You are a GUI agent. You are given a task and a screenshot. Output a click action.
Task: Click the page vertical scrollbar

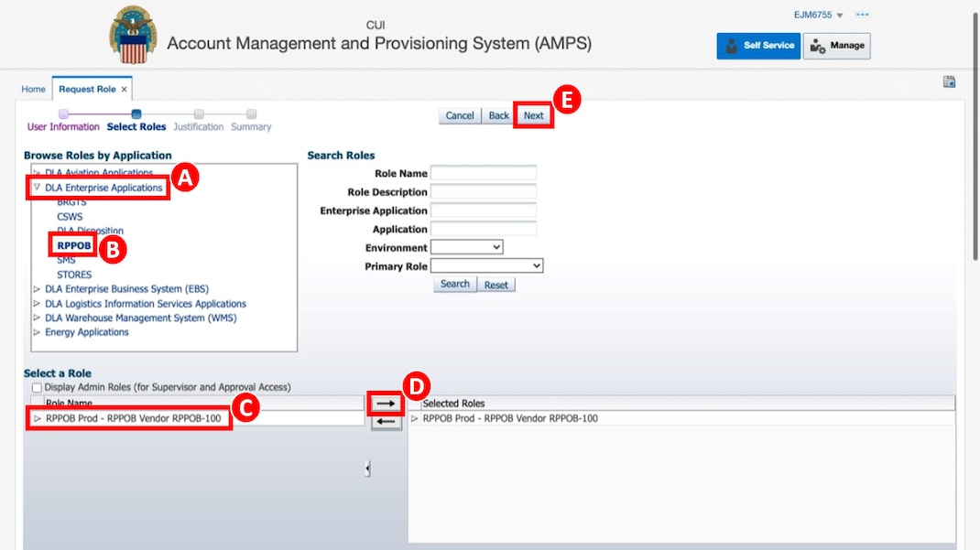click(x=975, y=136)
